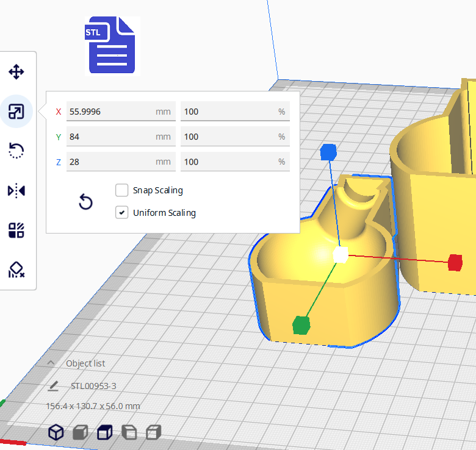476x450 pixels.
Task: Collapse the Object list panel
Action: click(51, 363)
